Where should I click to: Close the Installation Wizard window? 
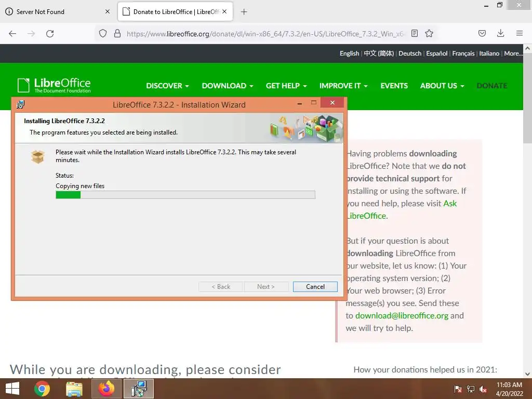tap(332, 102)
